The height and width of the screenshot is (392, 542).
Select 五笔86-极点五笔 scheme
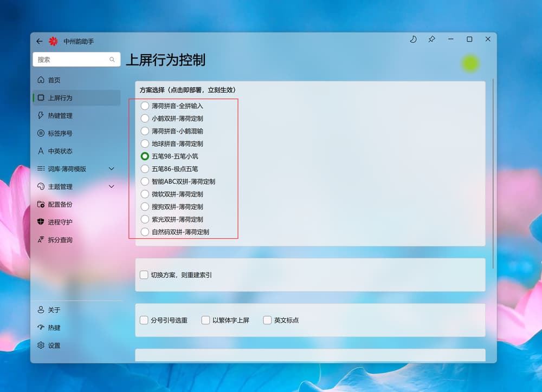145,169
